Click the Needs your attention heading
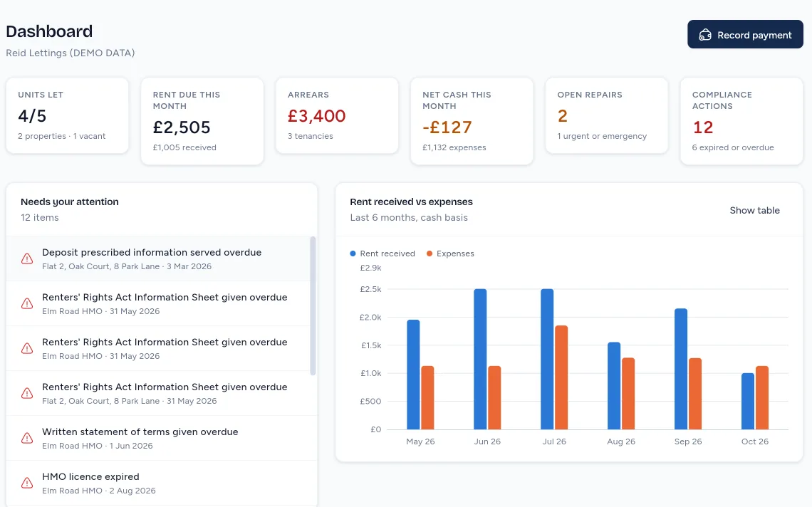The height and width of the screenshot is (507, 812). (x=69, y=202)
